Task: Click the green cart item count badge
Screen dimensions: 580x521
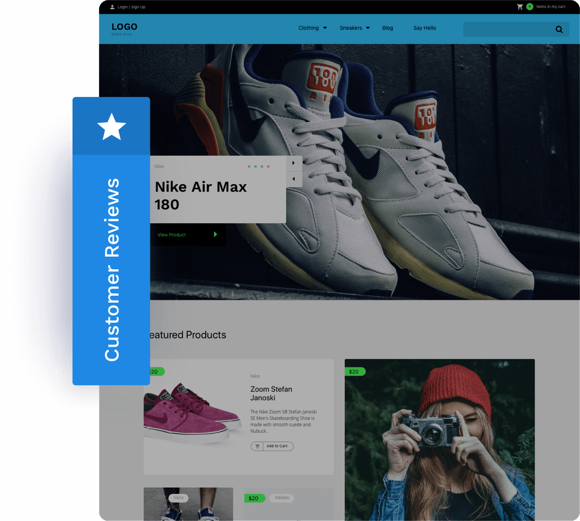Action: point(530,7)
